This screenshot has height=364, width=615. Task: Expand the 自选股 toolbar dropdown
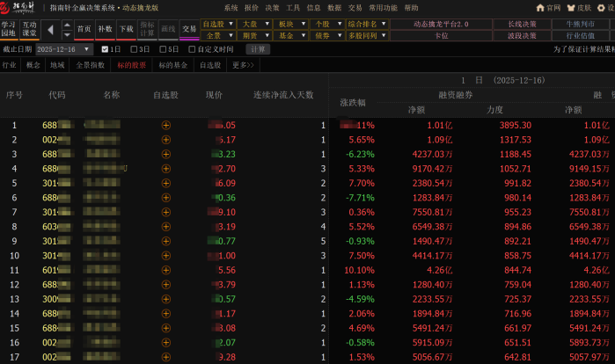(231, 24)
